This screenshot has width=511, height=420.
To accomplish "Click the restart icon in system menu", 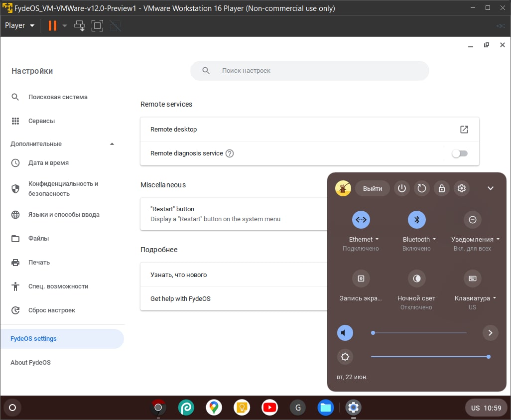I will click(x=422, y=188).
